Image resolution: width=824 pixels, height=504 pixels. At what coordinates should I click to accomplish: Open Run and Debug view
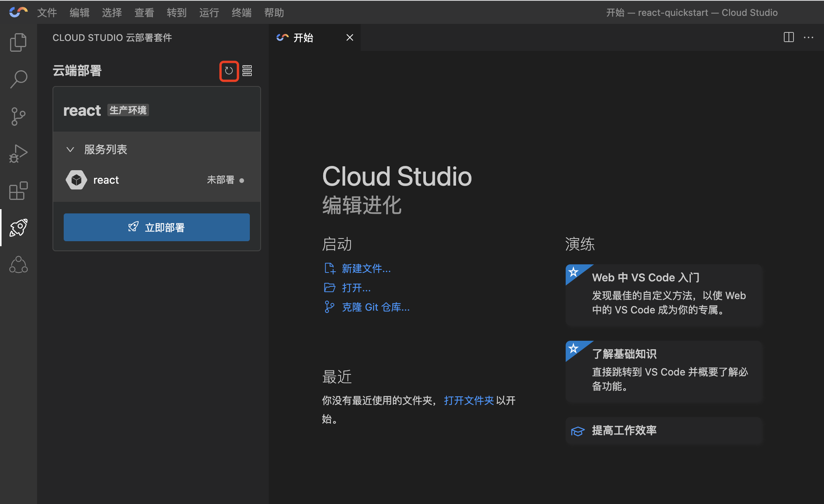coord(18,154)
